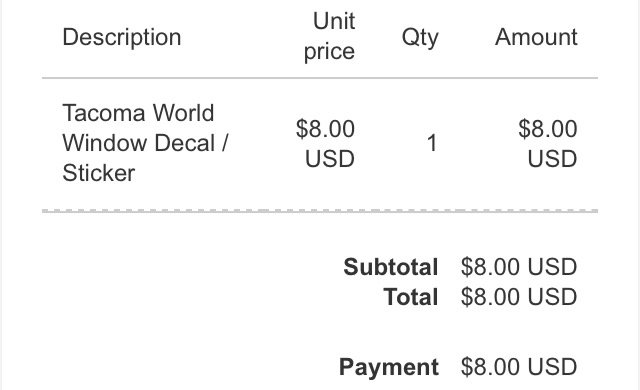Click the Amount column header

tap(536, 37)
